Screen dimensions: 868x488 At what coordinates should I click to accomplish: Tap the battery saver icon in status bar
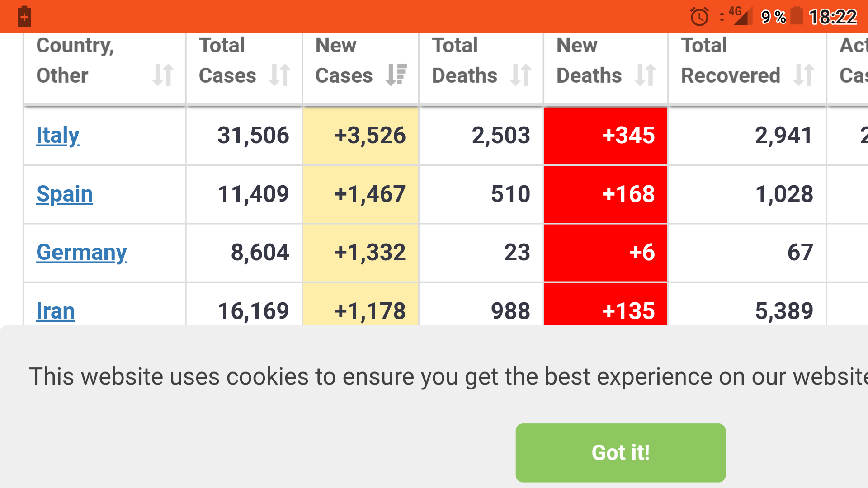pos(24,17)
